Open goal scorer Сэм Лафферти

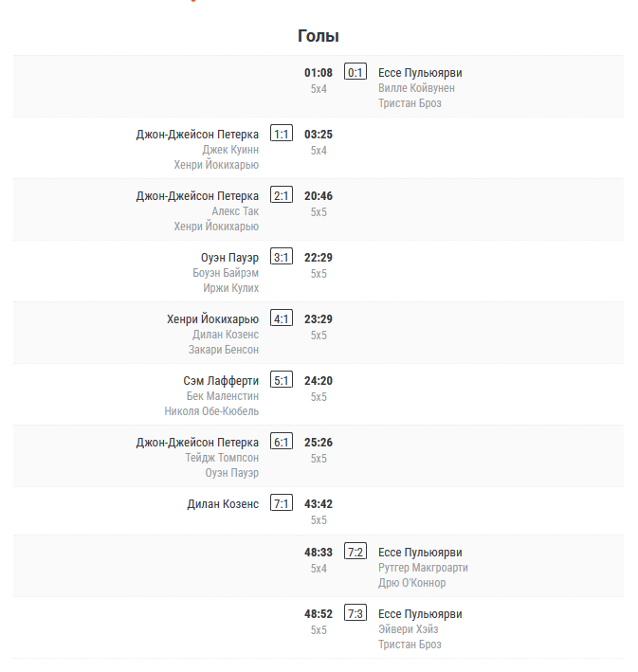tap(221, 381)
